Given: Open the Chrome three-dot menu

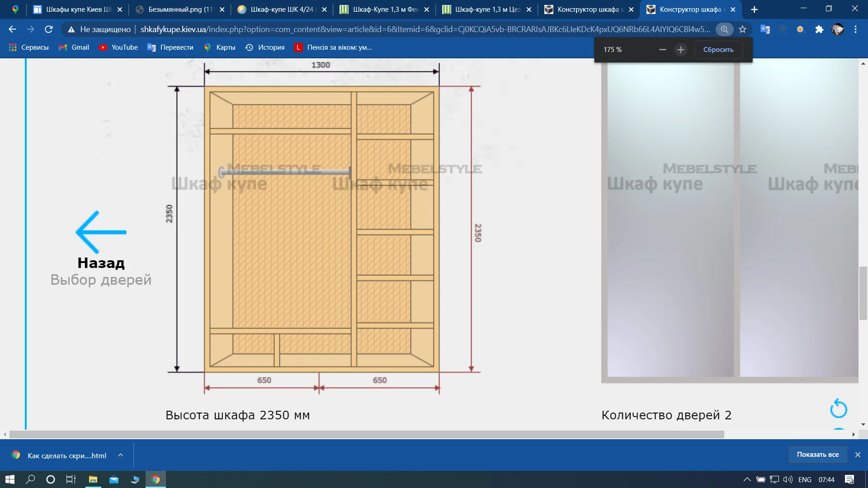Looking at the screenshot, I should (x=855, y=29).
